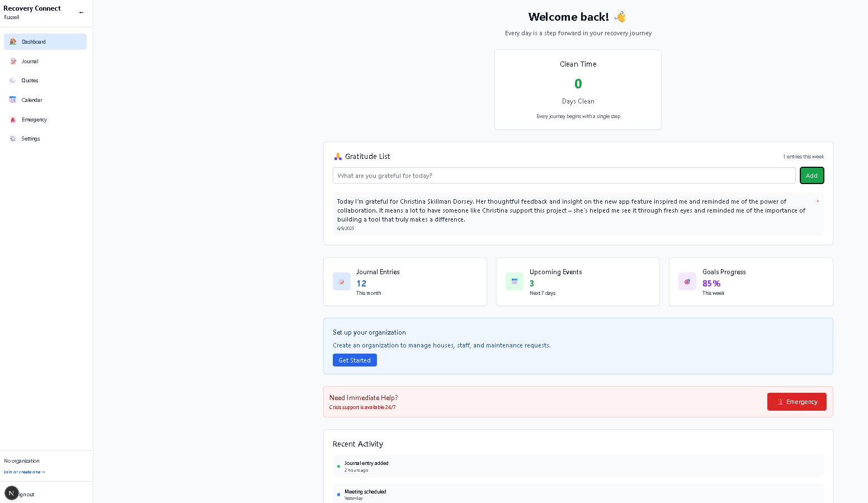The image size is (868, 503).
Task: Delete the Christina gratitude entry
Action: coord(817,201)
